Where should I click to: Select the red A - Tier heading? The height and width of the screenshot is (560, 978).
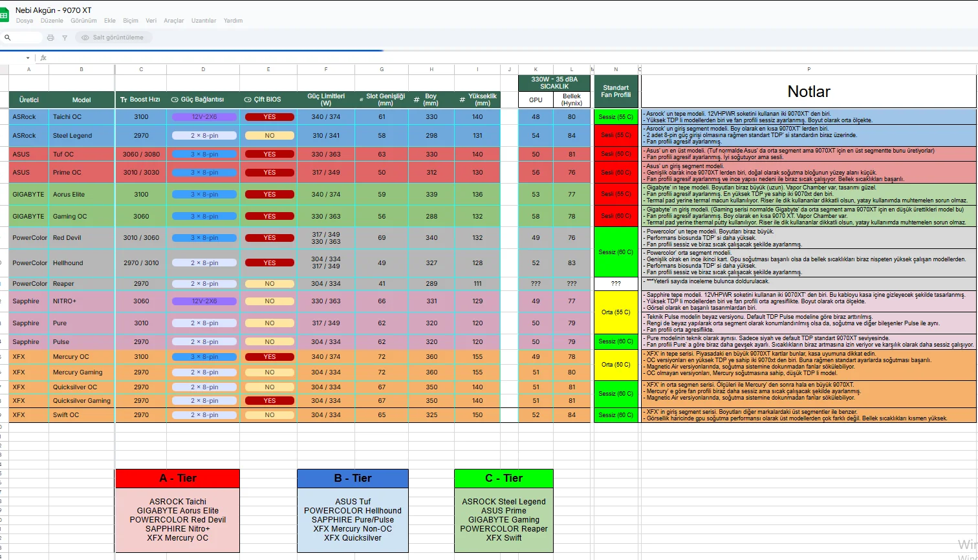point(177,479)
